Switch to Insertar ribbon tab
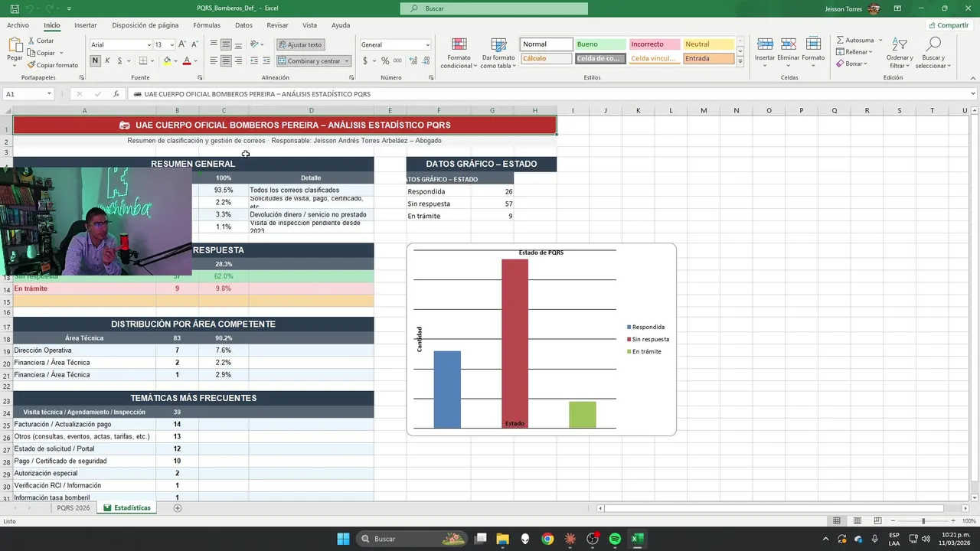The image size is (980, 551). click(x=86, y=25)
